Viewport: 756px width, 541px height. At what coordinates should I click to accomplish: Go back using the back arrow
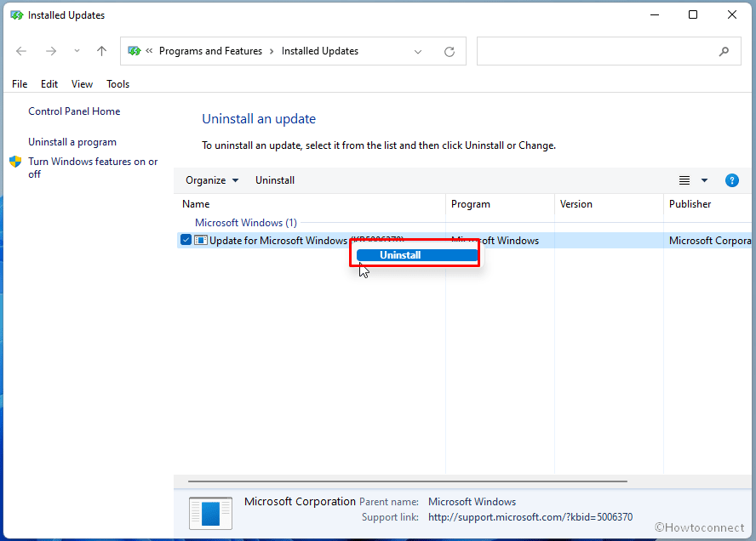click(21, 51)
